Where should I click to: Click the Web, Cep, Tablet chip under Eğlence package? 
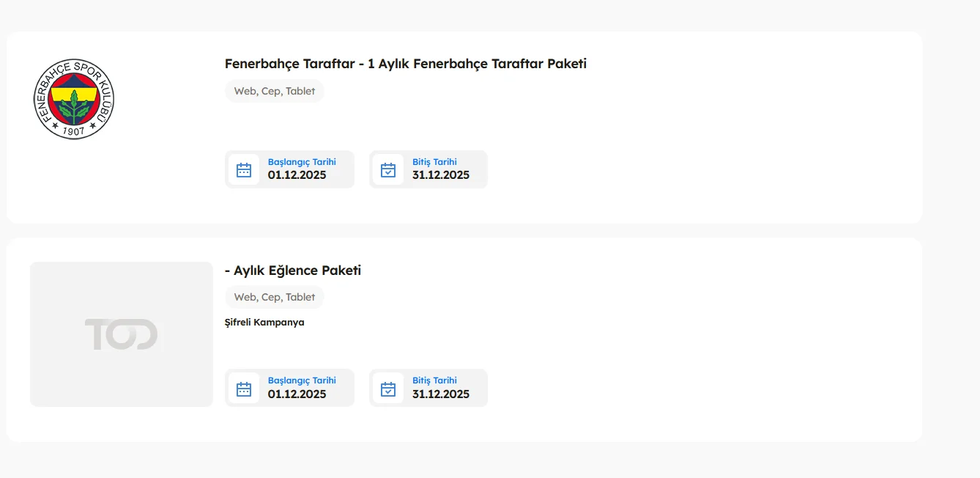pos(274,297)
